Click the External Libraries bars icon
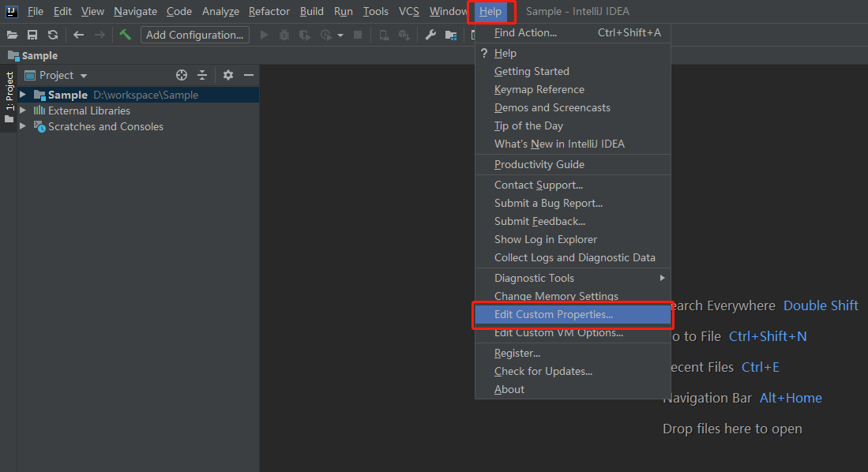Screen dimensions: 868x472 pos(39,111)
